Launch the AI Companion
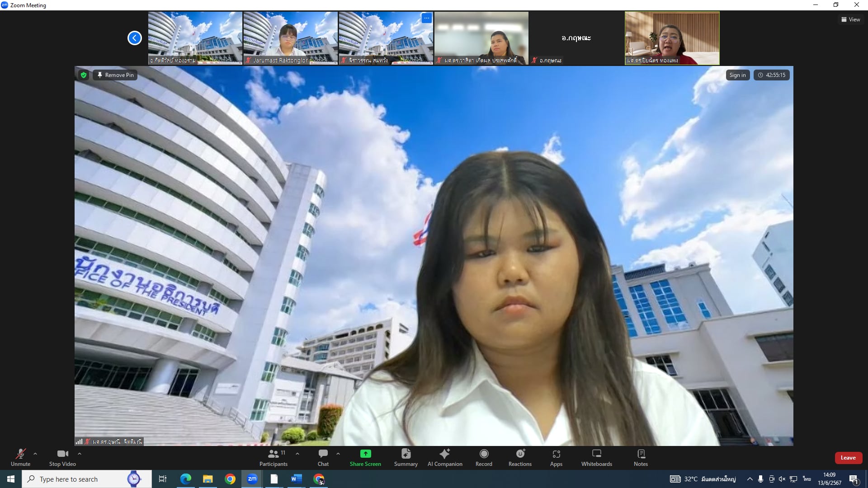The width and height of the screenshot is (868, 488). pyautogui.click(x=445, y=457)
